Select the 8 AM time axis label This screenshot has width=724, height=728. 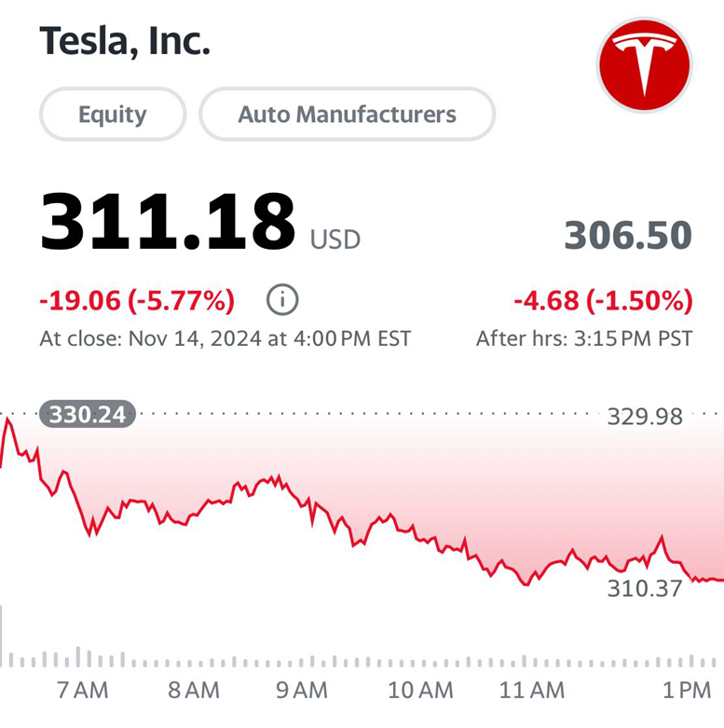click(x=194, y=690)
